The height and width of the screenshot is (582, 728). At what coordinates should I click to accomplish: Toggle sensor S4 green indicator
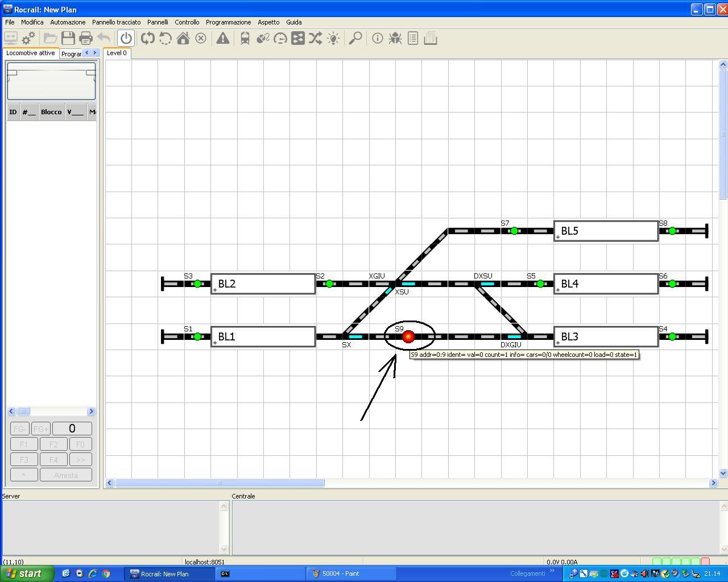(672, 336)
